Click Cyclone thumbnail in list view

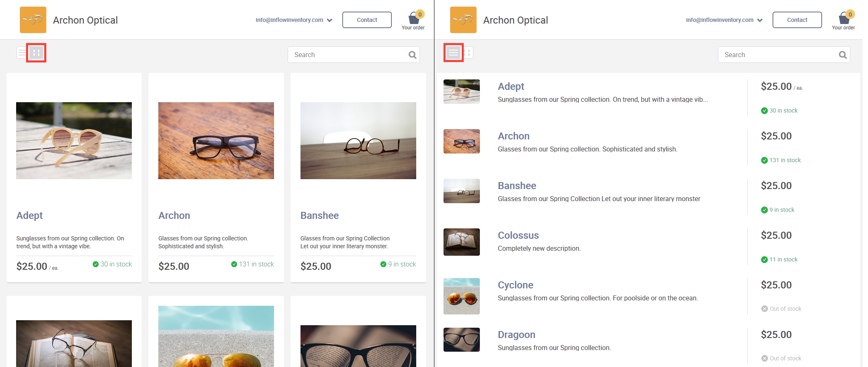pos(462,296)
